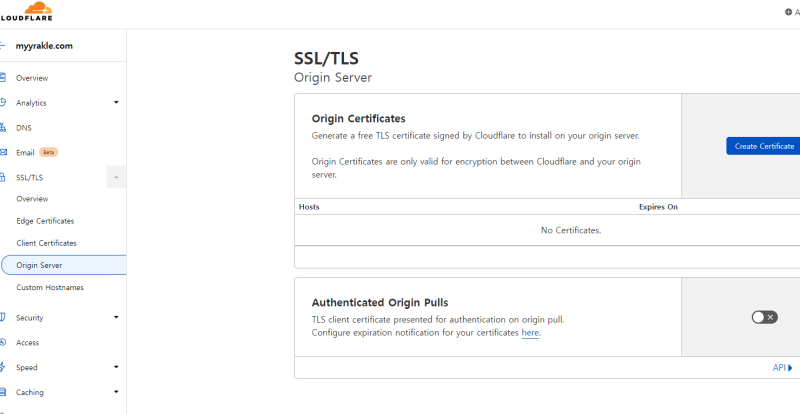Expand the Security dropdown arrow
Screen dimensions: 800x414
[x=116, y=318]
